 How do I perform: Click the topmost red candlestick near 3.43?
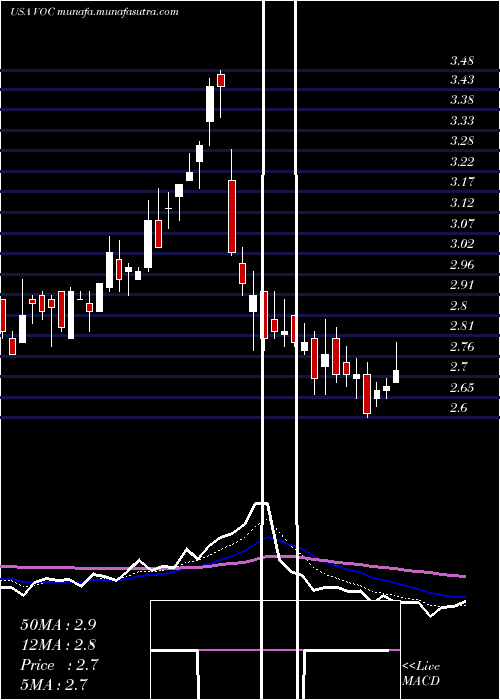click(221, 80)
